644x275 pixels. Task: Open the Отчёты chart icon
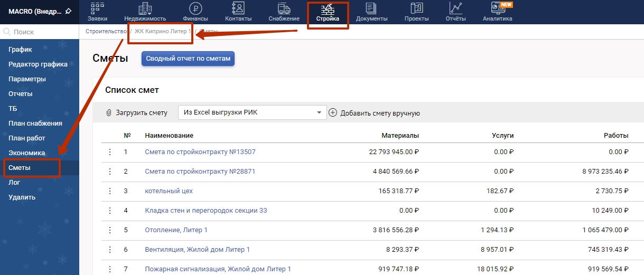455,8
